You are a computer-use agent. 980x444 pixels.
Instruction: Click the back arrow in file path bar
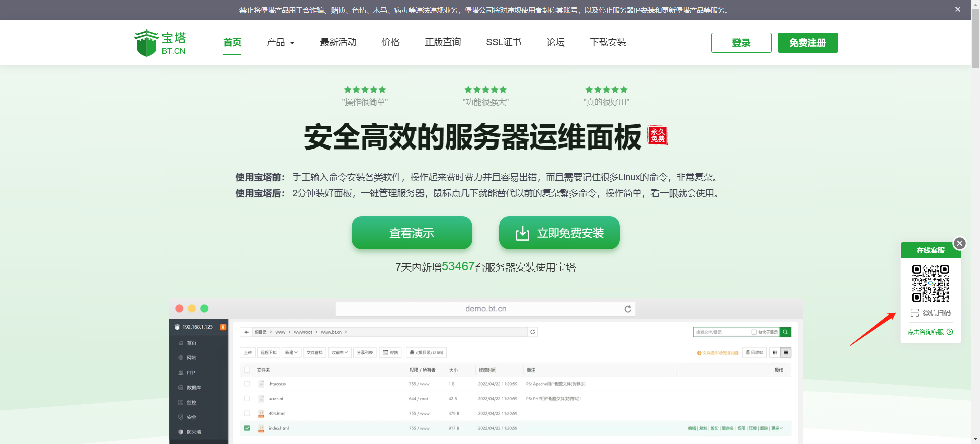(x=247, y=332)
